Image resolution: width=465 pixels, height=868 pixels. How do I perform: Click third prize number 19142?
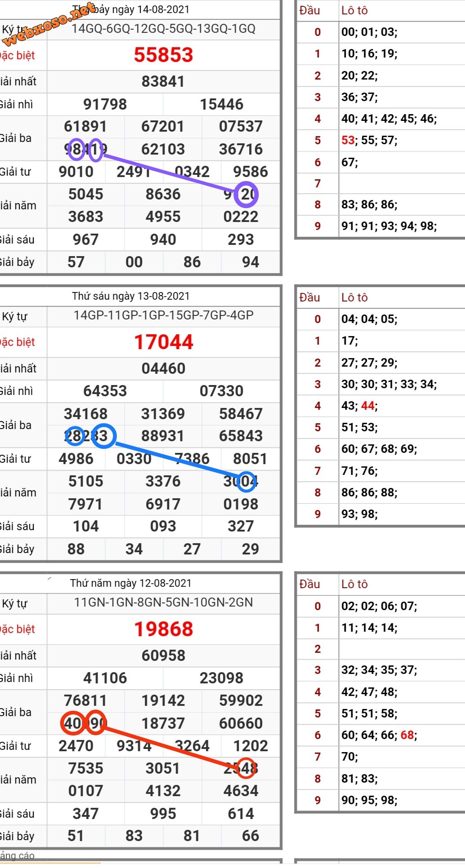pos(163,700)
